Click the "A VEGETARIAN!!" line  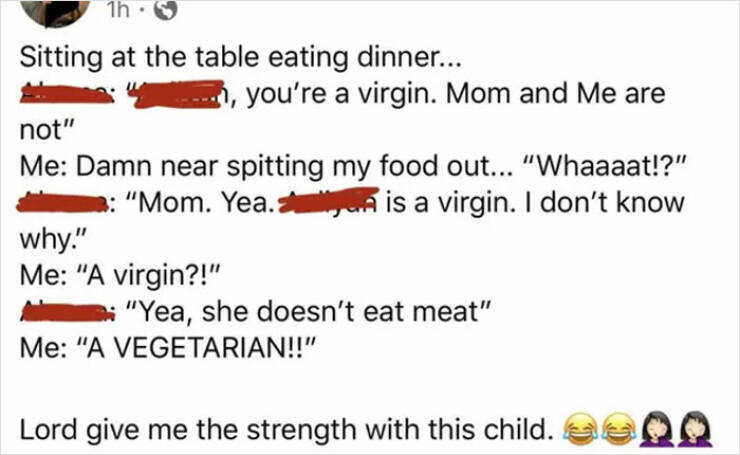(x=167, y=348)
